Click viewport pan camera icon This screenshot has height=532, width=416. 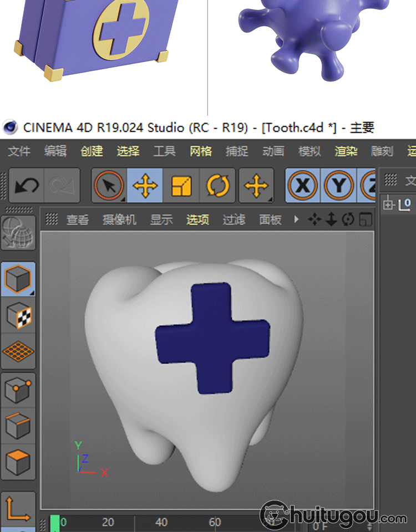314,219
